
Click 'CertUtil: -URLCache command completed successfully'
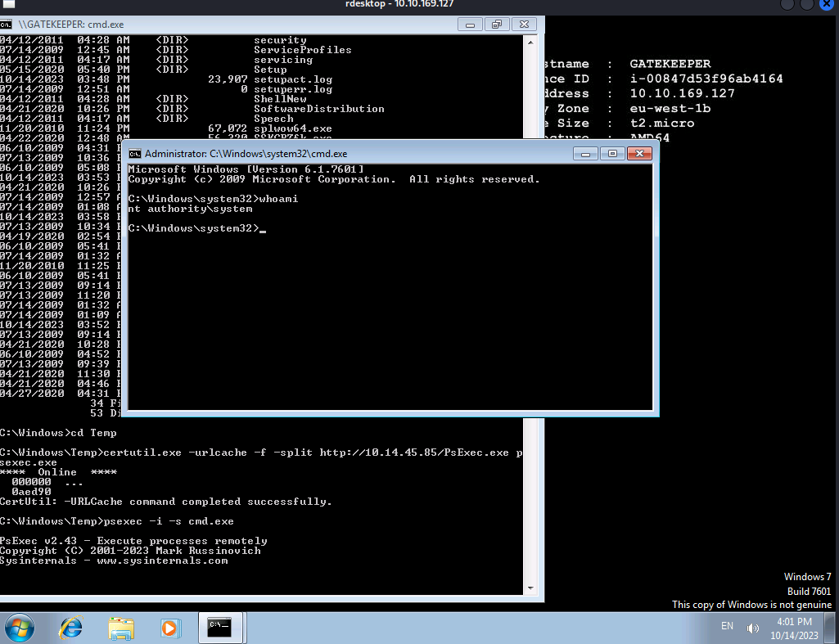tap(166, 502)
